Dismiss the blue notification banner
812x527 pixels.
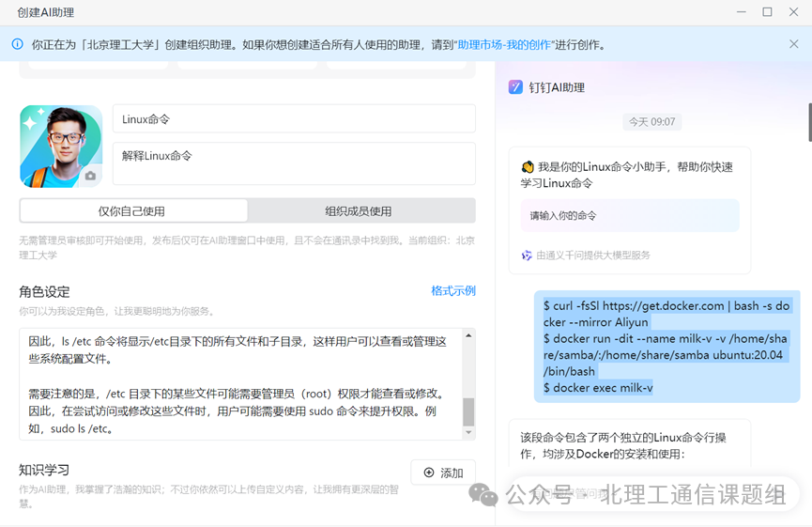(793, 44)
